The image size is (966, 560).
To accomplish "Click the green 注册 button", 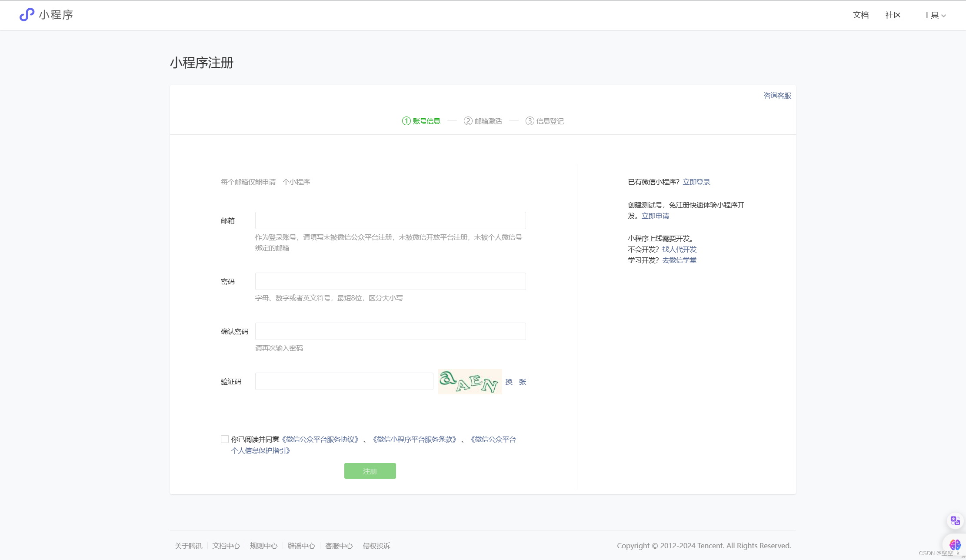I will click(x=370, y=471).
